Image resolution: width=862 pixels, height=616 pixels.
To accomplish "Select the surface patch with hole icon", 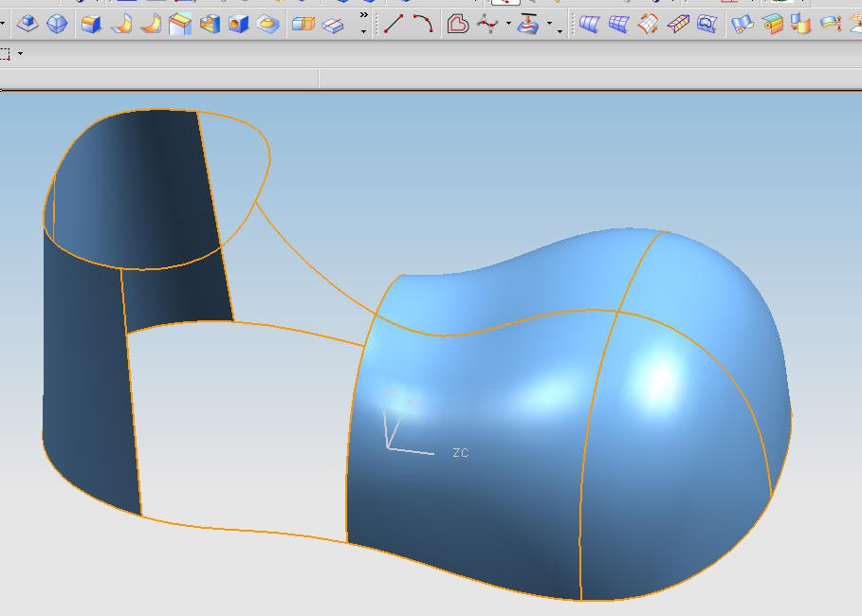I will point(707,24).
